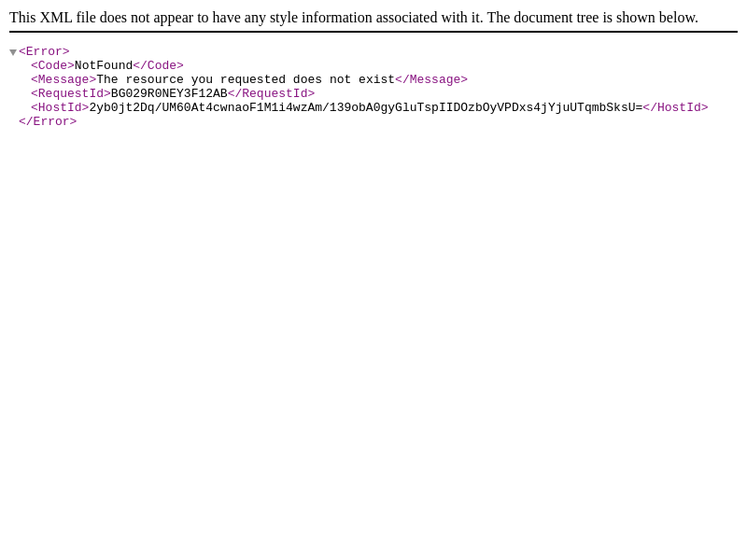Click the closing </Error> tag
Image resolution: width=747 pixels, height=560 pixels.
(x=48, y=122)
